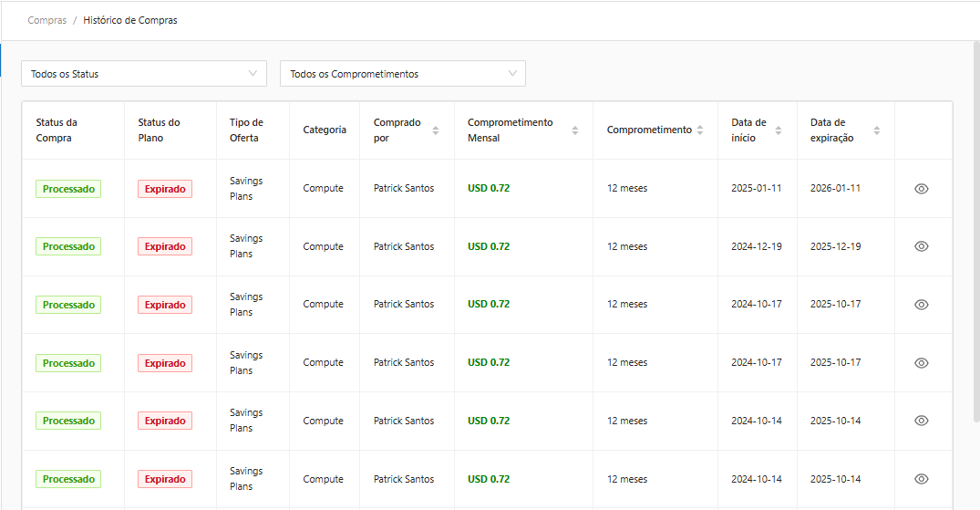Click the eye icon on the second 2025-10-17 row
Viewport: 980px width, 510px height.
pyautogui.click(x=921, y=363)
